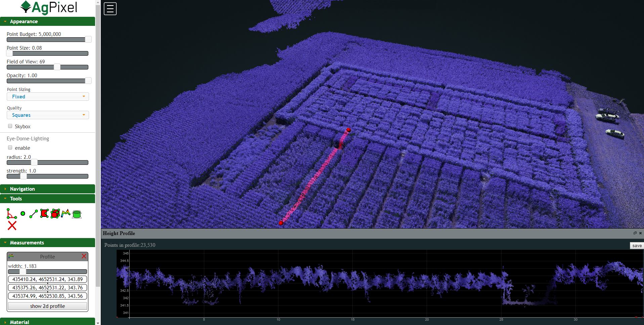
Task: Select the angle measurement tool
Action: click(11, 214)
